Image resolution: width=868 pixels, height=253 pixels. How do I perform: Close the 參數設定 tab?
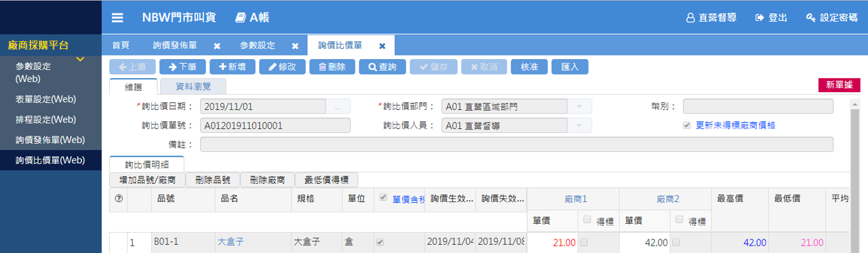(295, 46)
